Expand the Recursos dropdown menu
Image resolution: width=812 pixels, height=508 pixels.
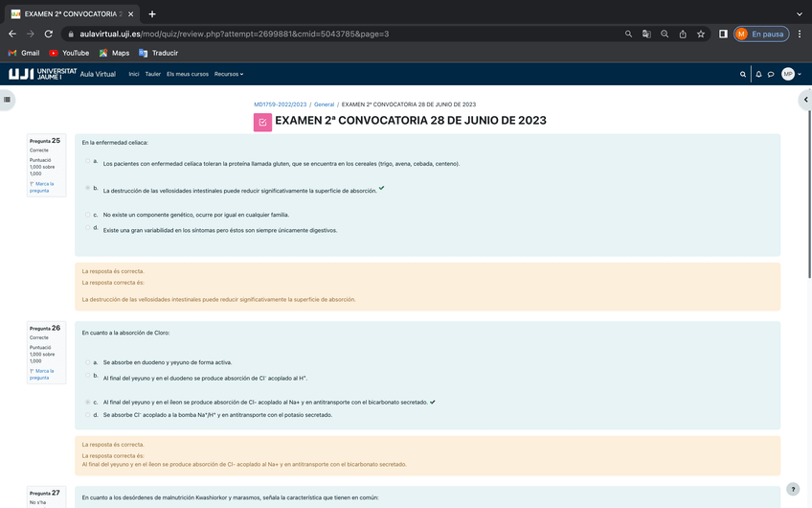[229, 74]
